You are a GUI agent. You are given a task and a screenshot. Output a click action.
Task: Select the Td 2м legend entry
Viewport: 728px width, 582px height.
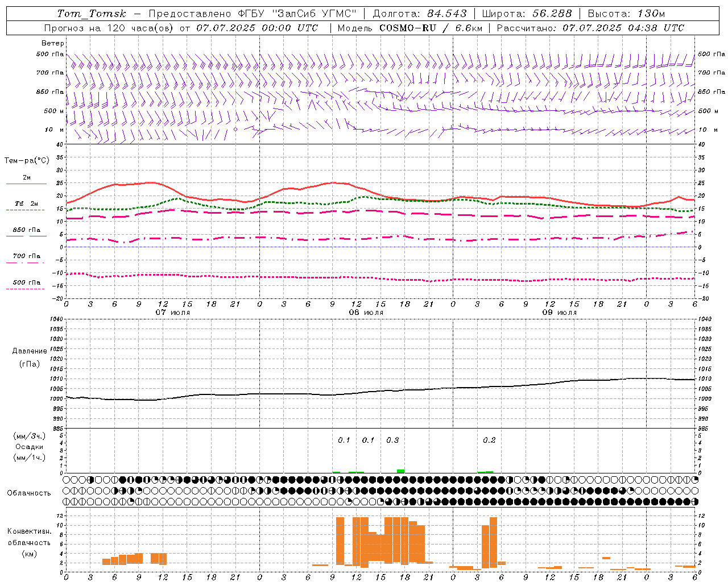tap(26, 203)
